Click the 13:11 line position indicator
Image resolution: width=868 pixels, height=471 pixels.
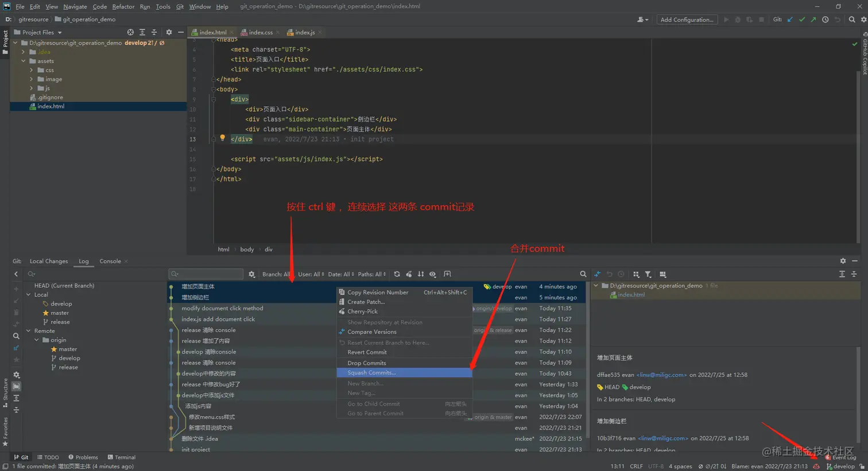(x=618, y=466)
